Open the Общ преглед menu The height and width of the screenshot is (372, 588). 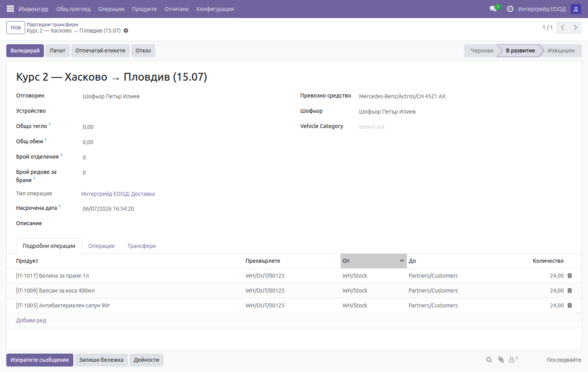[73, 9]
